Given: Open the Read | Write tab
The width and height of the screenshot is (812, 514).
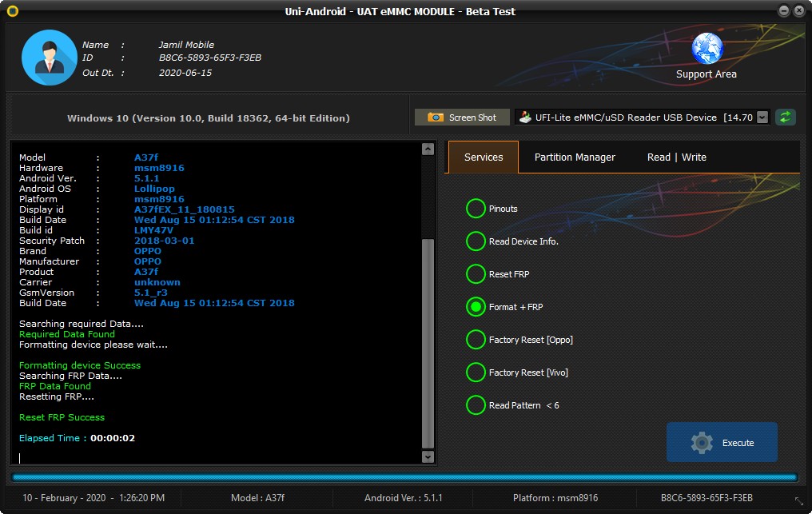Looking at the screenshot, I should (676, 157).
